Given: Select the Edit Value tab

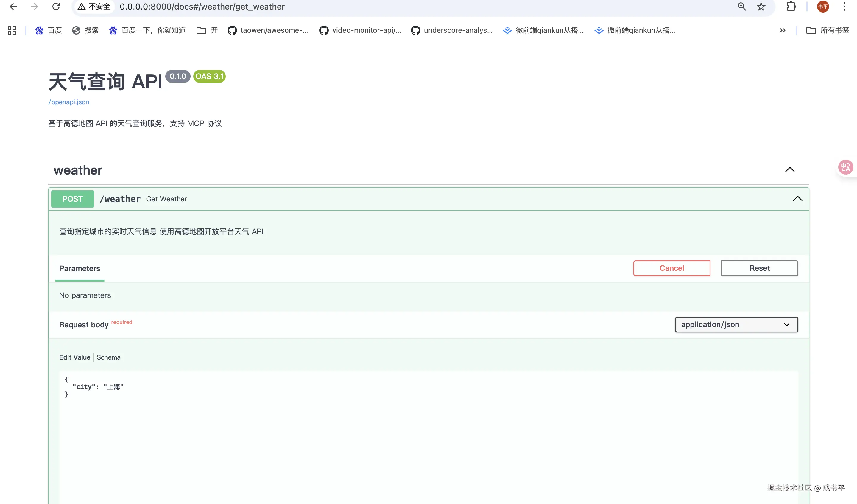Looking at the screenshot, I should pos(74,357).
